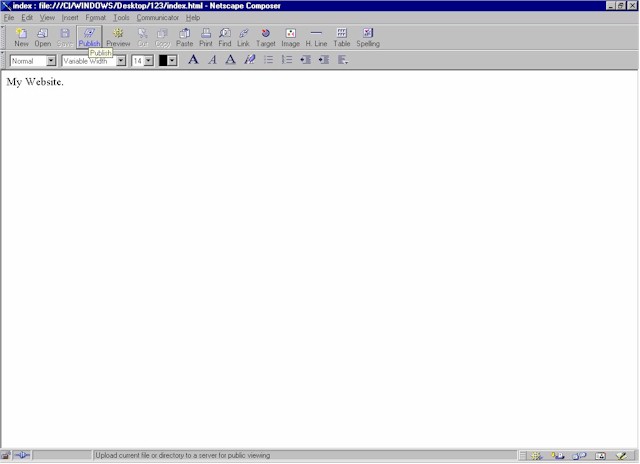Preview the page in the browser
The image size is (640, 464).
118,38
